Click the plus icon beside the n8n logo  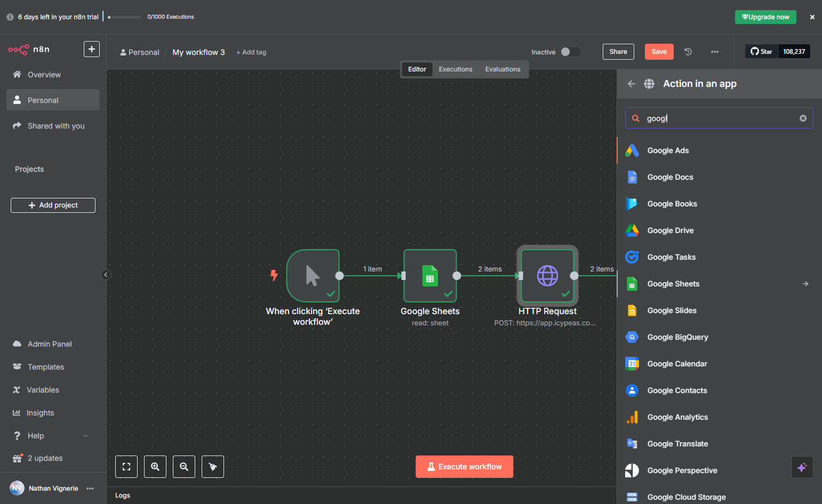pyautogui.click(x=92, y=49)
